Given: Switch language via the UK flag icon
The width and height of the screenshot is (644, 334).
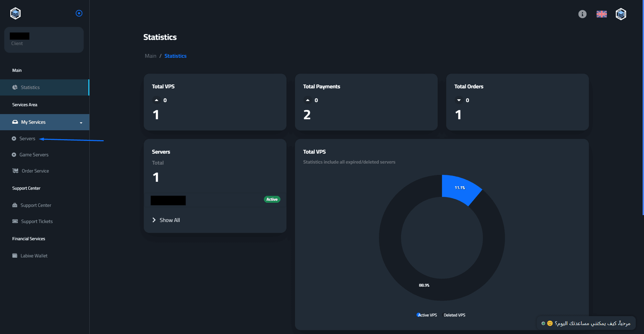Looking at the screenshot, I should click(x=602, y=14).
